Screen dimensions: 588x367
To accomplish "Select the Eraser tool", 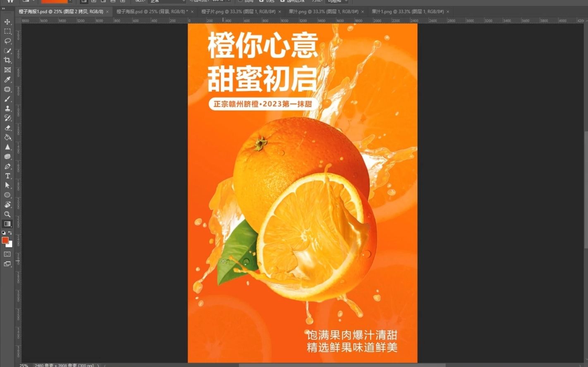I will [7, 128].
